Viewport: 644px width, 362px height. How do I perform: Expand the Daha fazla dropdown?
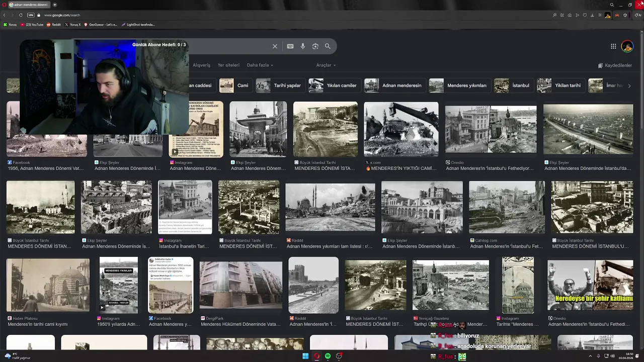pyautogui.click(x=260, y=65)
